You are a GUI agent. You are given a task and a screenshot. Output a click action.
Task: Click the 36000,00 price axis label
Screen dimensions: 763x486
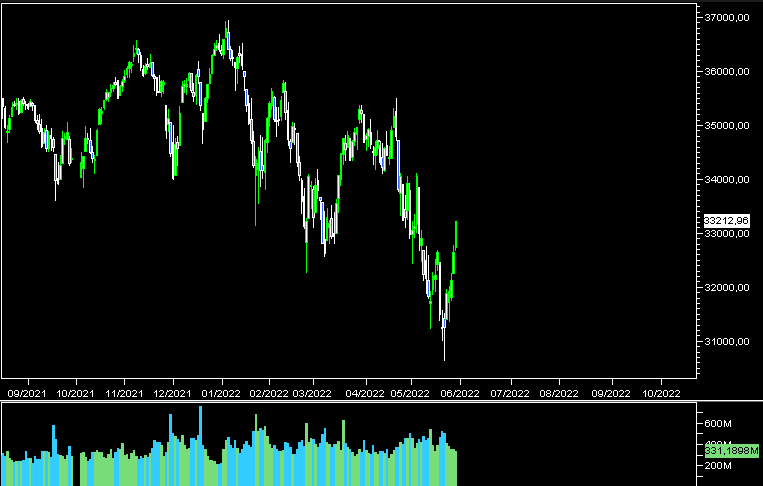click(727, 72)
